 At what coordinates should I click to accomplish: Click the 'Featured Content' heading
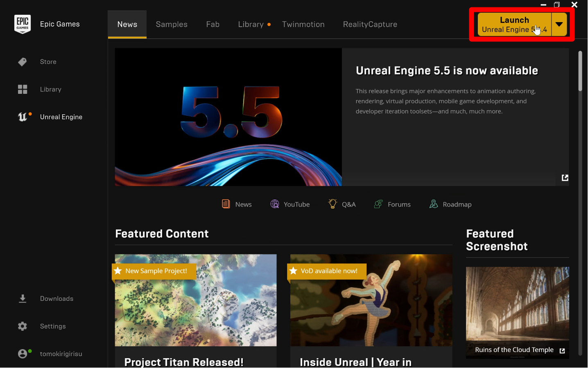pyautogui.click(x=162, y=234)
